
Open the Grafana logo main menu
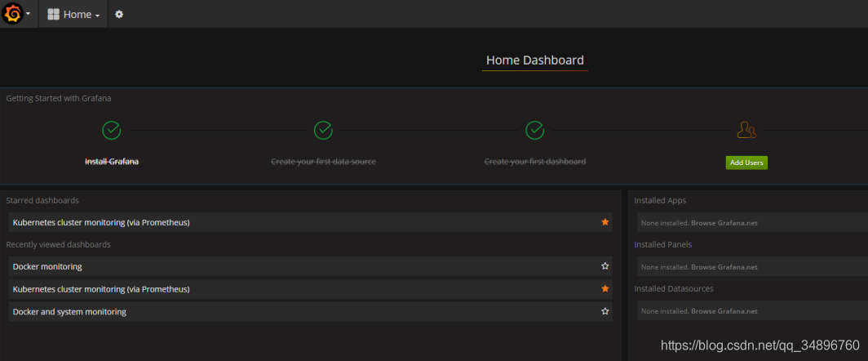[13, 13]
